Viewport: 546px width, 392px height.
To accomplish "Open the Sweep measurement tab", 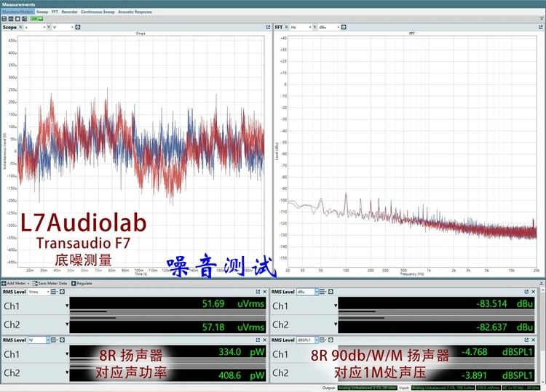I will [x=42, y=12].
